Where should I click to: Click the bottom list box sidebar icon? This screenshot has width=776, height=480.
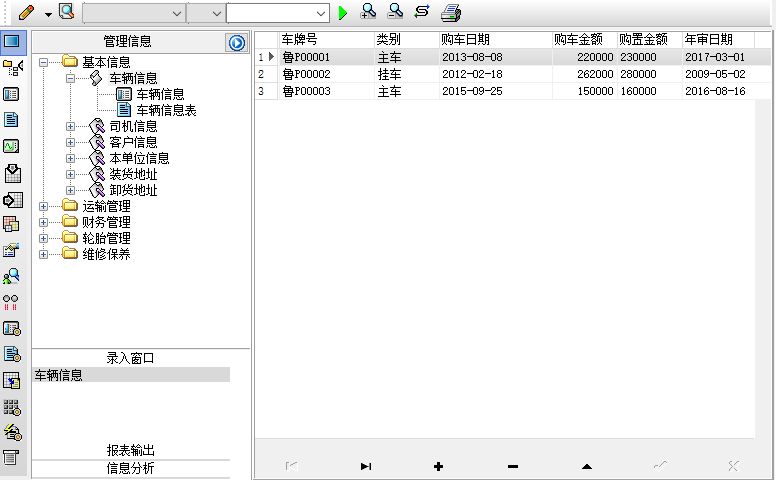click(x=11, y=457)
